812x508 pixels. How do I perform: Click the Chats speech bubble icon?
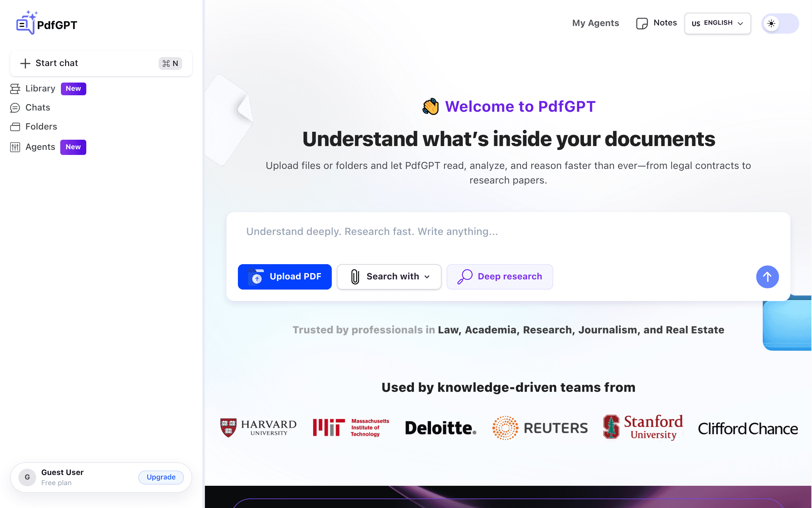click(x=15, y=108)
